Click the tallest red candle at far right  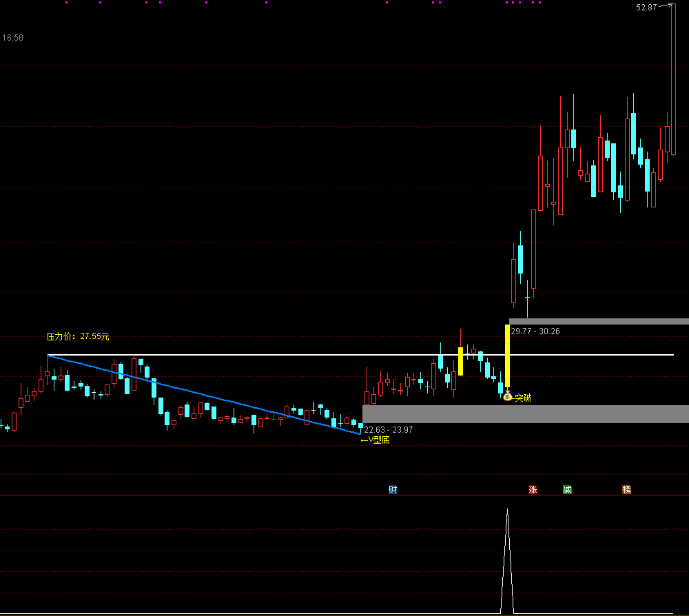coord(673,79)
